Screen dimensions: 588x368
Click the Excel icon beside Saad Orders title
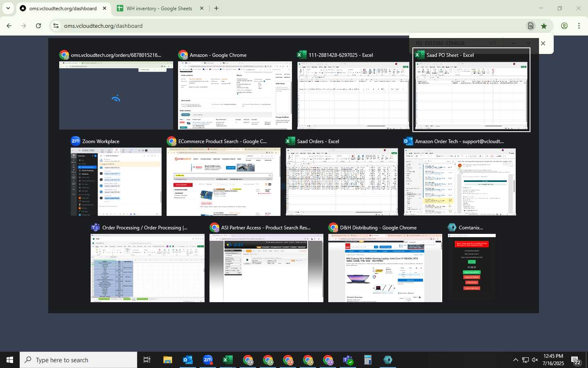coord(290,141)
